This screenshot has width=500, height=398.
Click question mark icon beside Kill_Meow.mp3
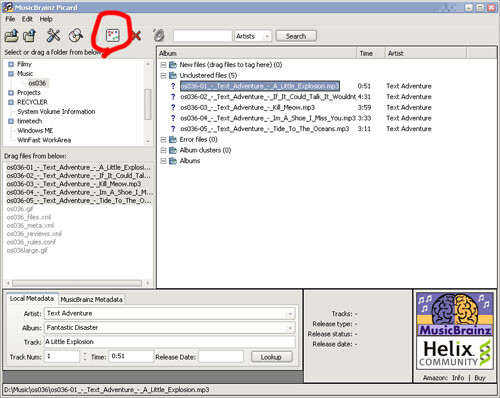coord(173,107)
